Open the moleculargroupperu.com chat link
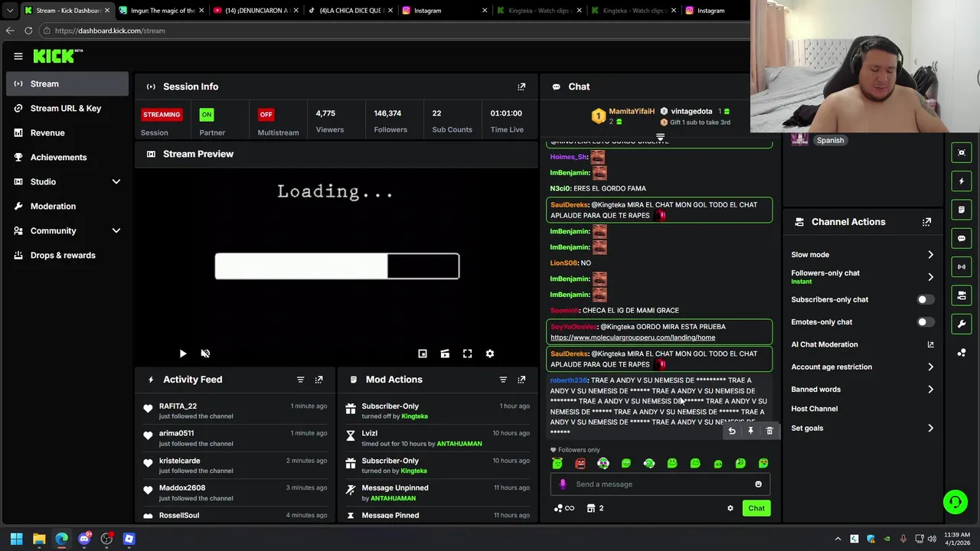 pos(632,337)
